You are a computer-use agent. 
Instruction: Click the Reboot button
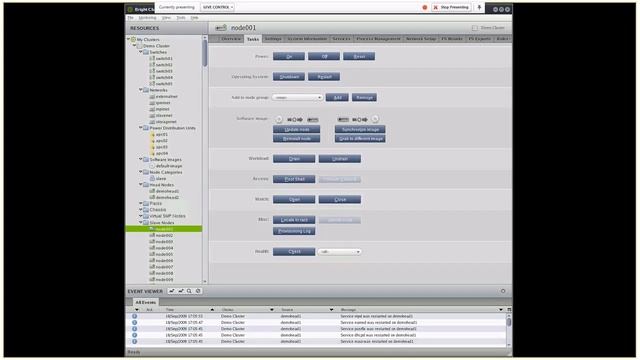324,77
